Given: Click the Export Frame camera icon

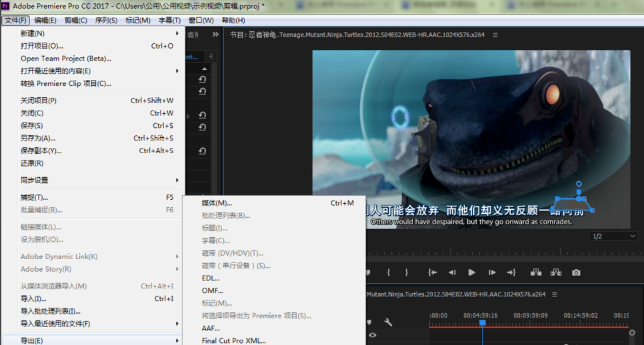Looking at the screenshot, I should point(576,272).
